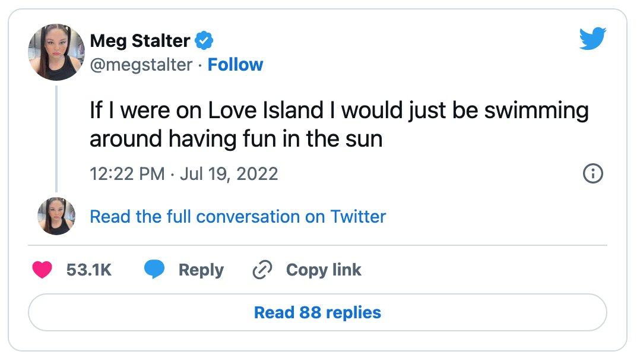
Task: Open the tweet info circle icon
Action: (593, 173)
